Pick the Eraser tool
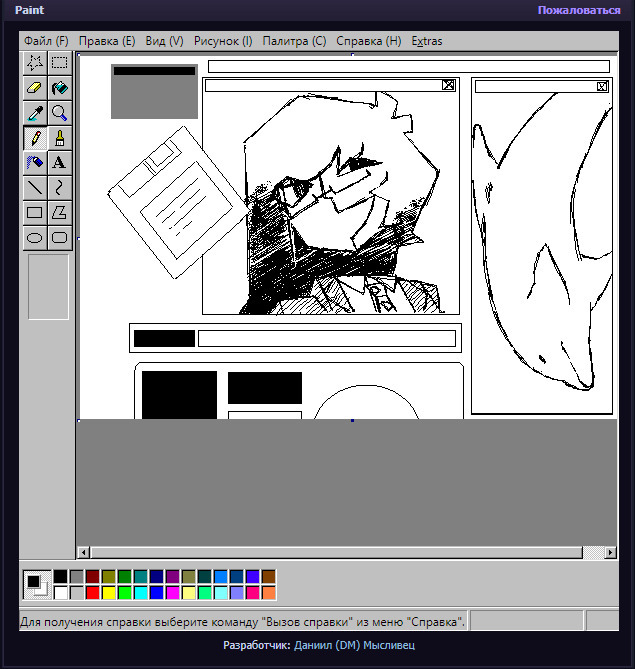 tap(35, 88)
